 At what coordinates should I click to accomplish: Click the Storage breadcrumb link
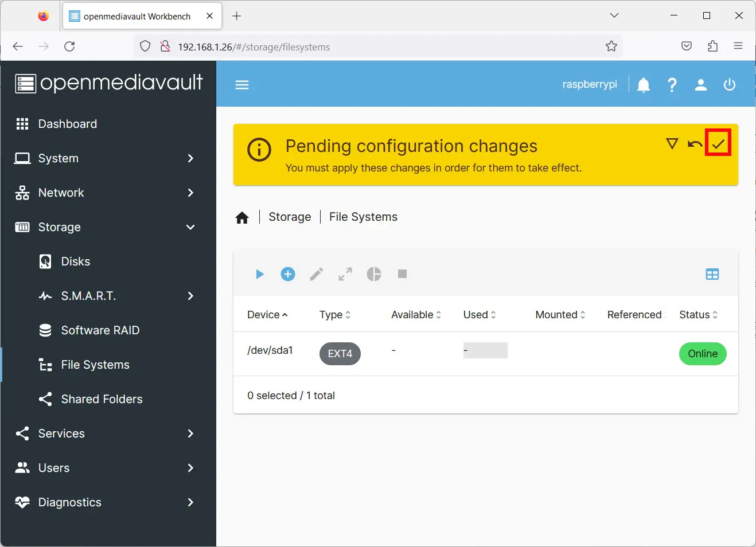pyautogui.click(x=290, y=217)
